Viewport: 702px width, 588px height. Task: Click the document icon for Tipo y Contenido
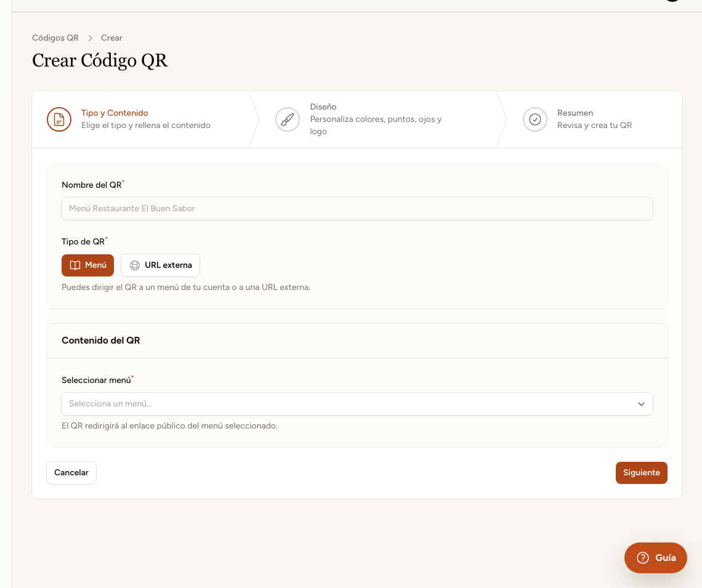(59, 119)
